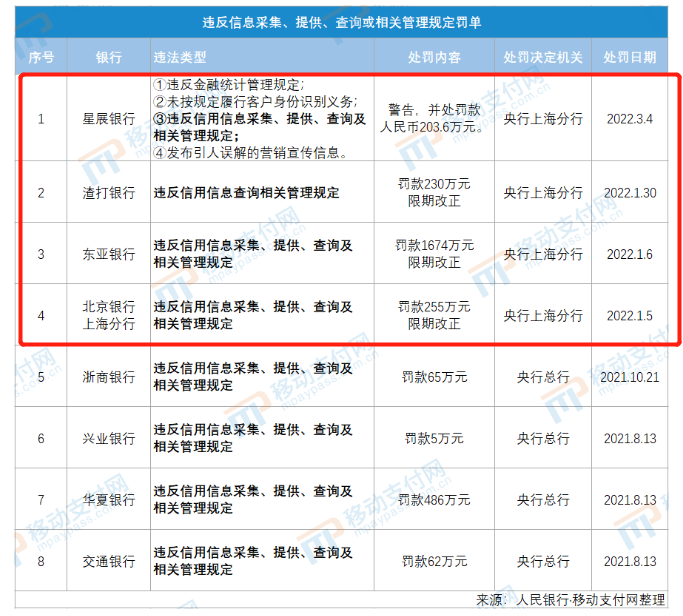The height and width of the screenshot is (616, 683).
Task: Click the table title 违反信息采集、提供、查询或相关管理规定罚单
Action: [342, 22]
